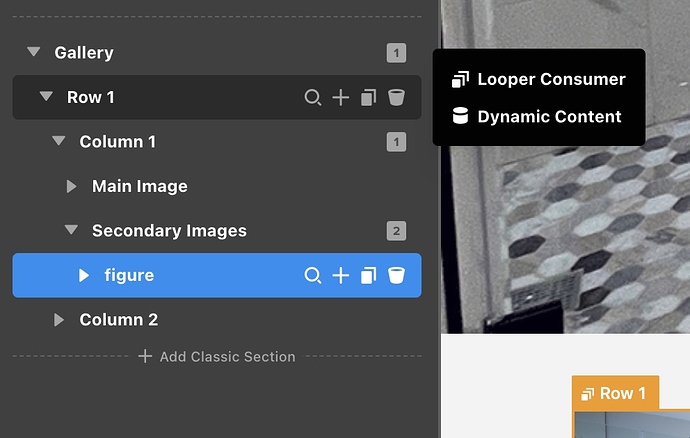The height and width of the screenshot is (438, 690).
Task: Delete figure element with its trash icon
Action: [396, 275]
